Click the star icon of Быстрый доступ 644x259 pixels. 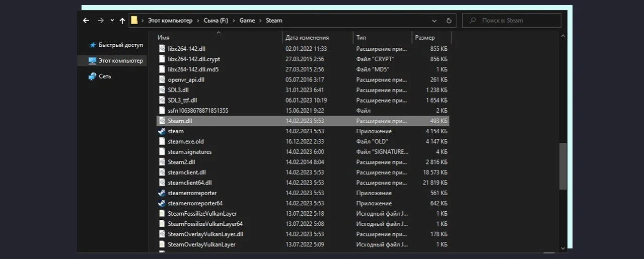point(93,45)
